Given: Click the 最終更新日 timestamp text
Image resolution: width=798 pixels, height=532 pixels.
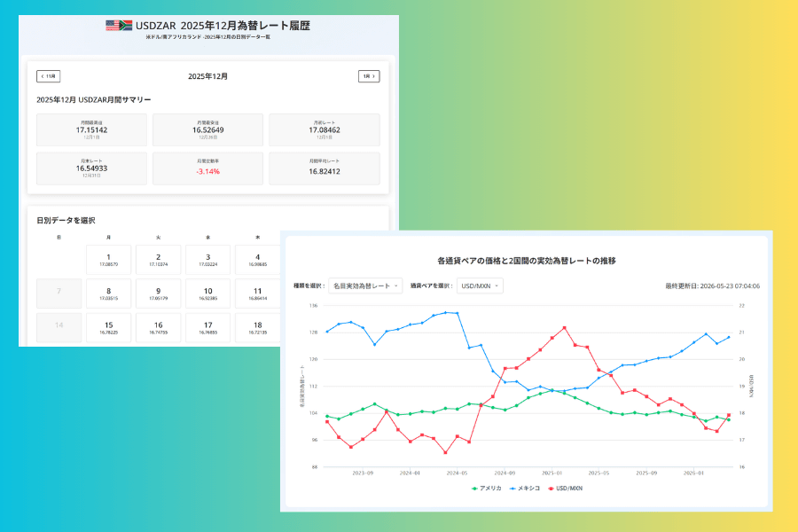Looking at the screenshot, I should click(x=713, y=286).
